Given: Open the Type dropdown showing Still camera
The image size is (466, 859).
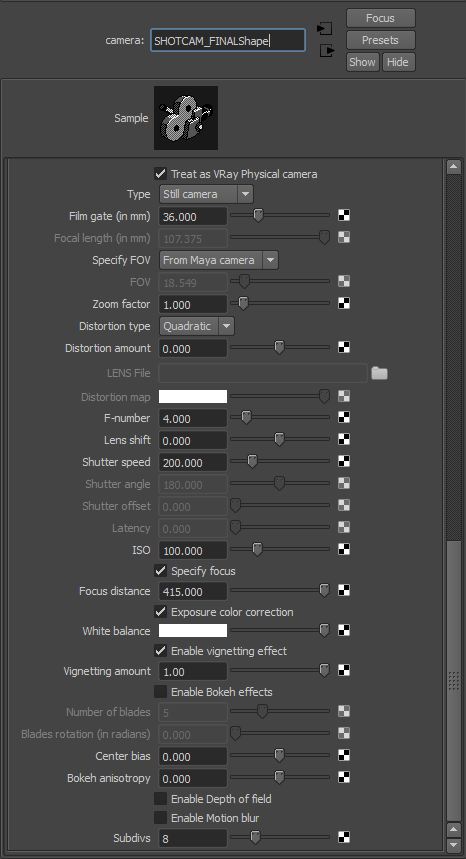Looking at the screenshot, I should 206,194.
